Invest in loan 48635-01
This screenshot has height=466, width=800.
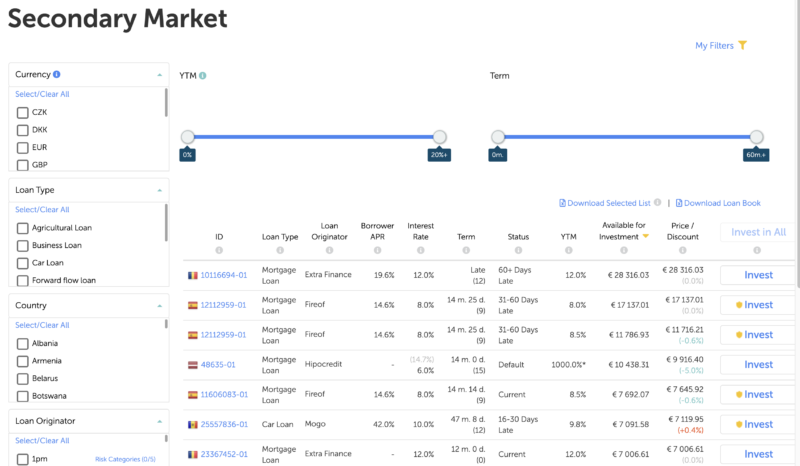[x=758, y=364]
